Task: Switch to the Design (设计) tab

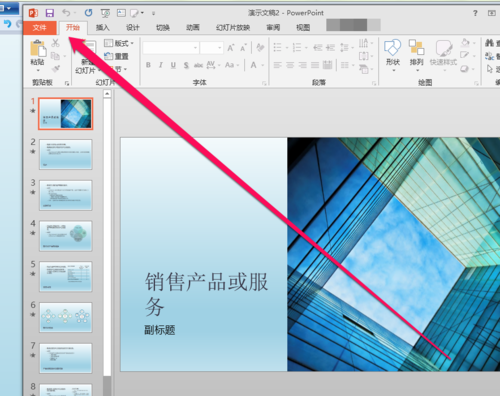Action: (133, 27)
